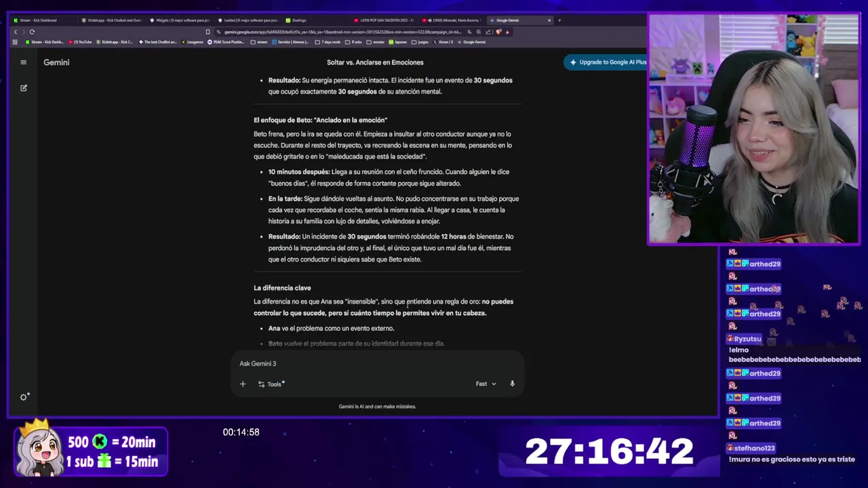This screenshot has width=868, height=488.
Task: Click the streamer webcam overlay
Action: point(753,129)
